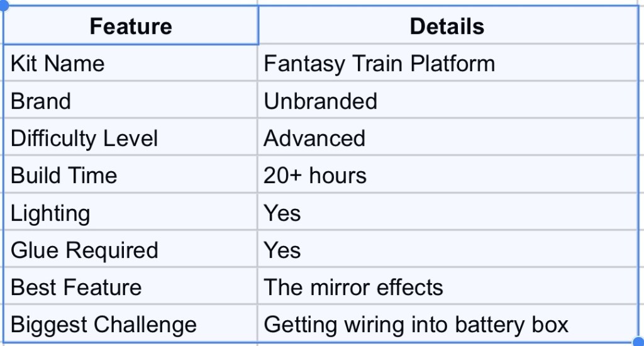Click the Brand cell
This screenshot has height=346, width=644.
tap(130, 101)
